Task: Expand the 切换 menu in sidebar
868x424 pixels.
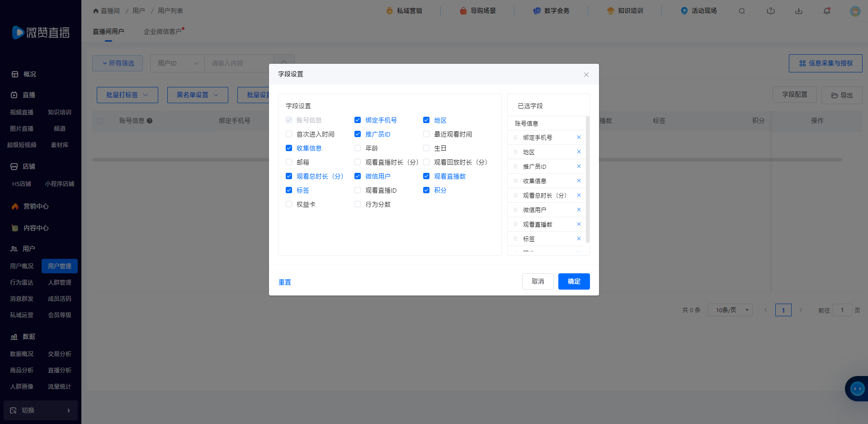Action: point(41,410)
